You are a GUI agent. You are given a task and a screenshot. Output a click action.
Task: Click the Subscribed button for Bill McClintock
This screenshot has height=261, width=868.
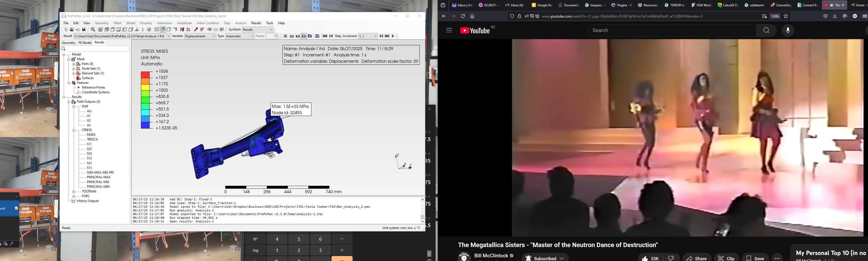point(545,258)
